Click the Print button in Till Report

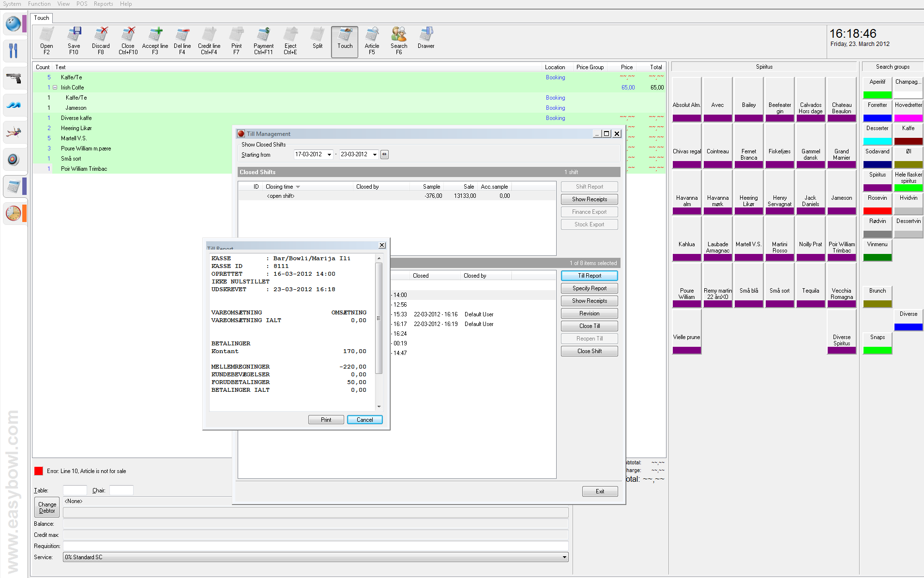pyautogui.click(x=326, y=420)
